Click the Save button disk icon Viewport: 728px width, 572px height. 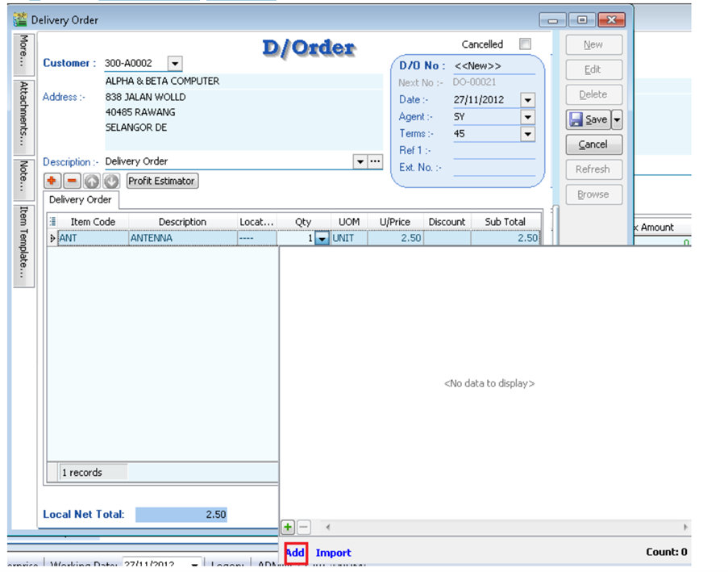click(x=576, y=119)
